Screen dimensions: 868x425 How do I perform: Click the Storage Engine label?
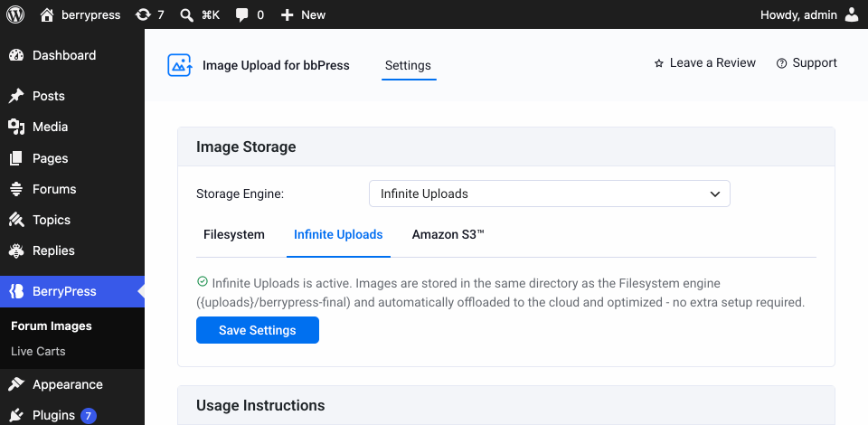pyautogui.click(x=240, y=194)
